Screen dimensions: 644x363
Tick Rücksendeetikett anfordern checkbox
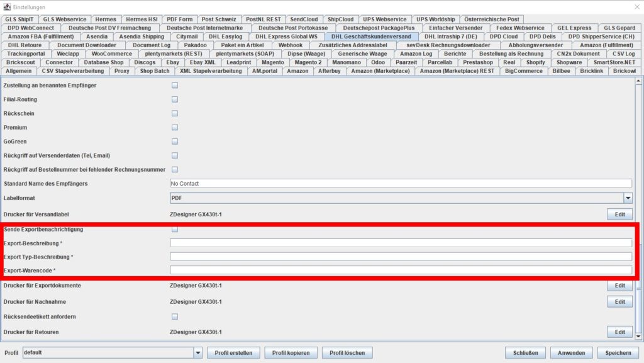175,316
